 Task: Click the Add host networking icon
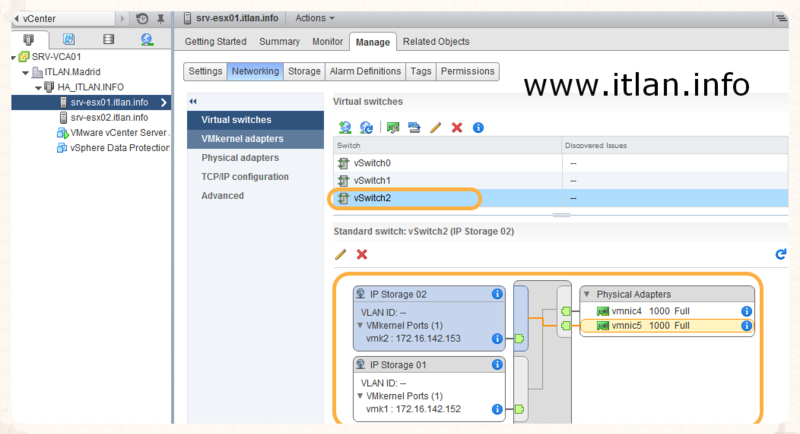click(x=345, y=127)
